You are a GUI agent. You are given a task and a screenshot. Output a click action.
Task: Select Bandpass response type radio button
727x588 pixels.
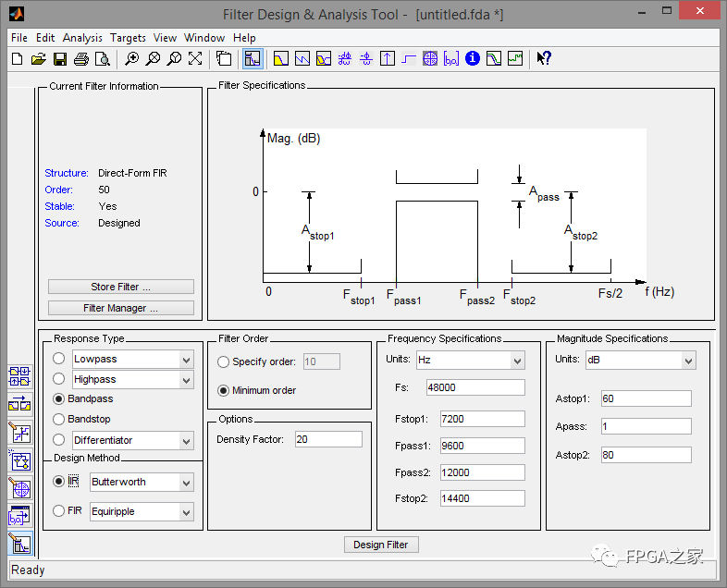point(59,398)
